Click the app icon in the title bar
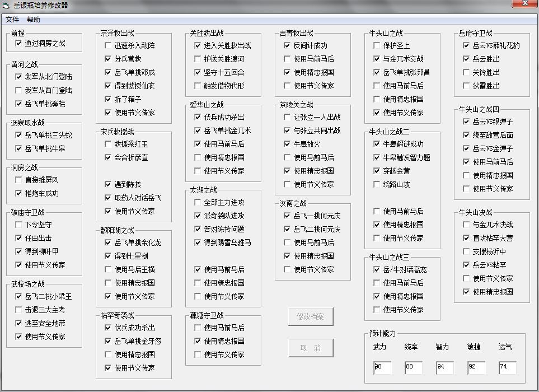This screenshot has width=539, height=392. pyautogui.click(x=6, y=5)
